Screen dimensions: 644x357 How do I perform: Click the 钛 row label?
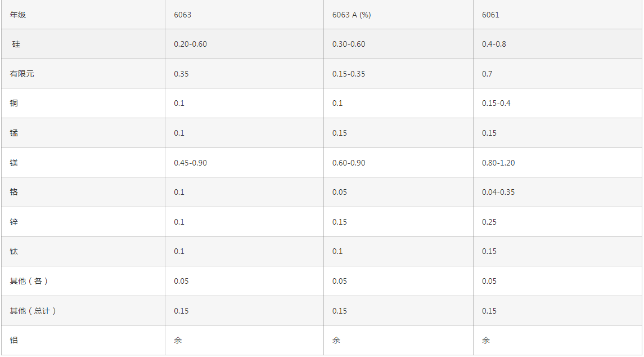click(14, 251)
